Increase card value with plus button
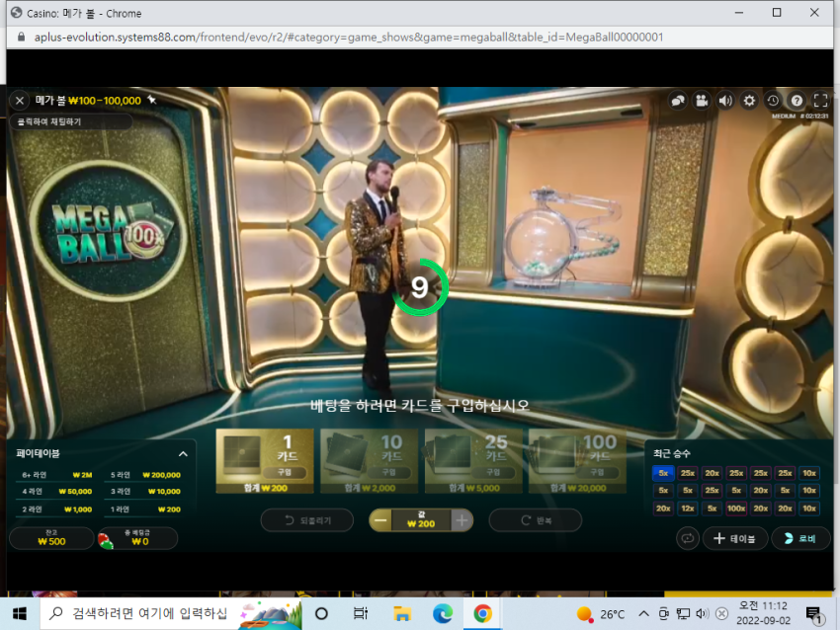Viewport: 840px width, 630px height. tap(462, 520)
